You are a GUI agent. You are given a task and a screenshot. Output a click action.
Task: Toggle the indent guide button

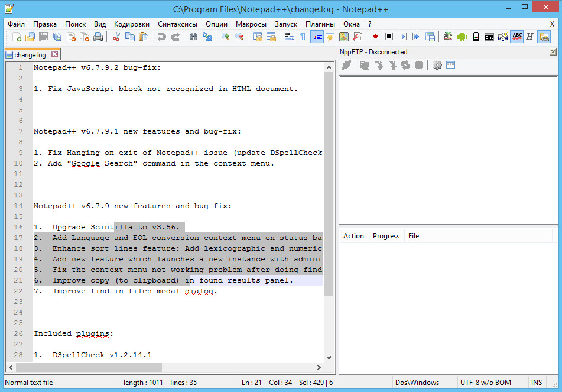pos(317,37)
